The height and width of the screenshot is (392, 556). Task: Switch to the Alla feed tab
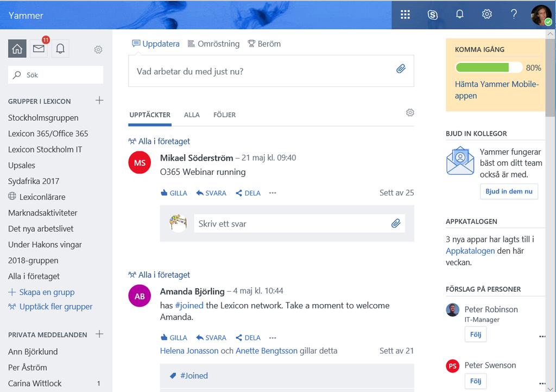pos(192,115)
